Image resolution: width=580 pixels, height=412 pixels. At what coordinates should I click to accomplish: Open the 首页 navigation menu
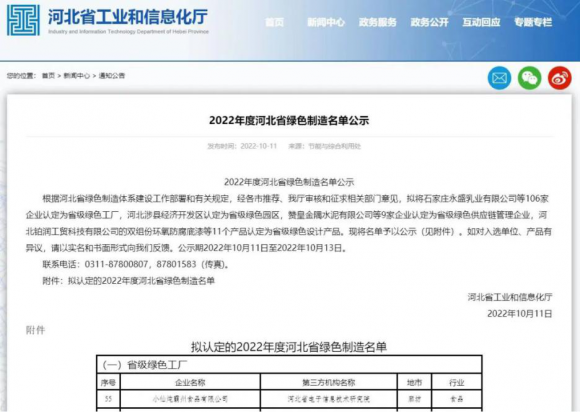(274, 23)
